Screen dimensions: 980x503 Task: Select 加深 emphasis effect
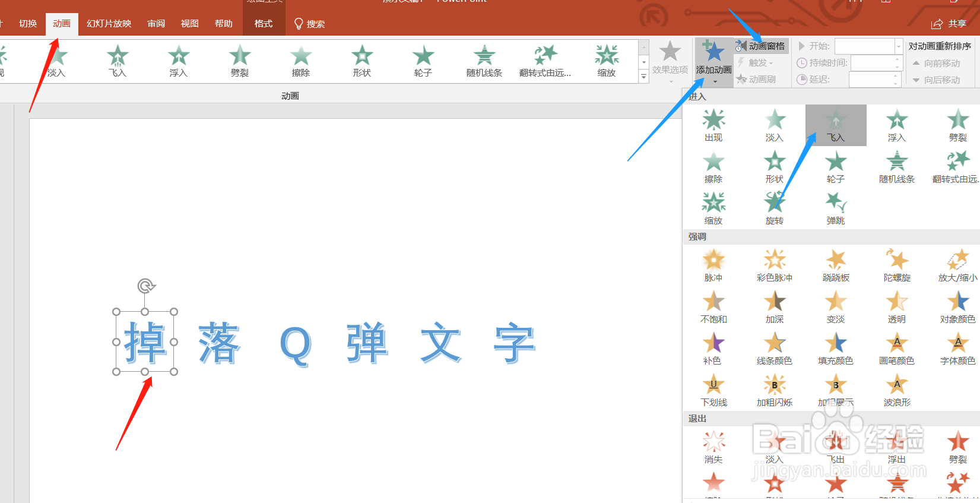[775, 307]
